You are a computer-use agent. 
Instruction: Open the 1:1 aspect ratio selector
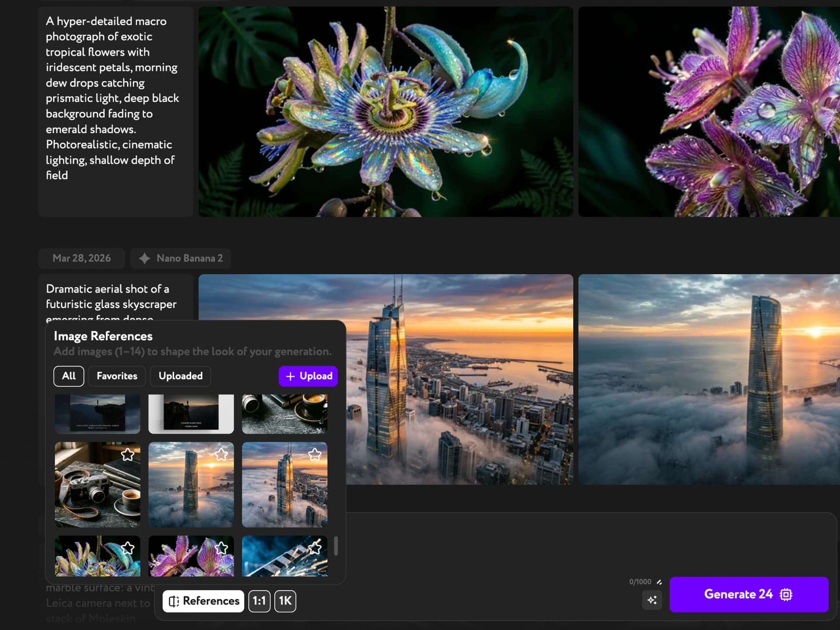[x=259, y=601]
